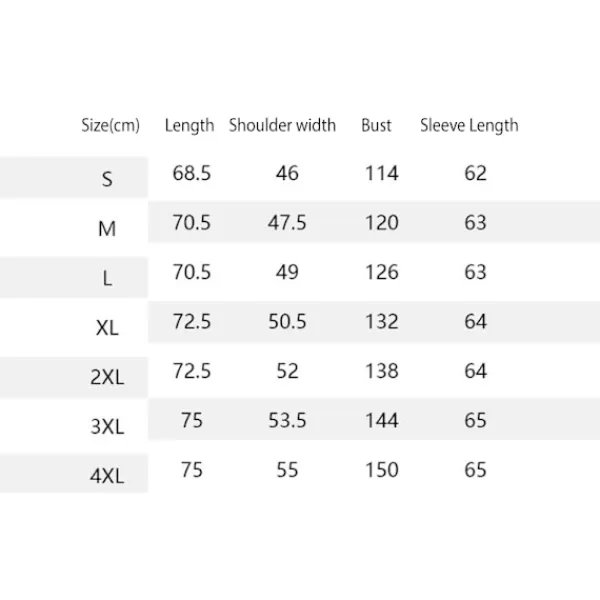Select the bust value 150
Viewport: 600px width, 600px height.
point(381,469)
